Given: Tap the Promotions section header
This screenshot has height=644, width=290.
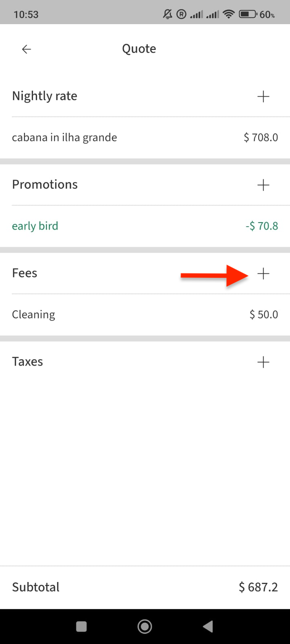Looking at the screenshot, I should (x=45, y=185).
